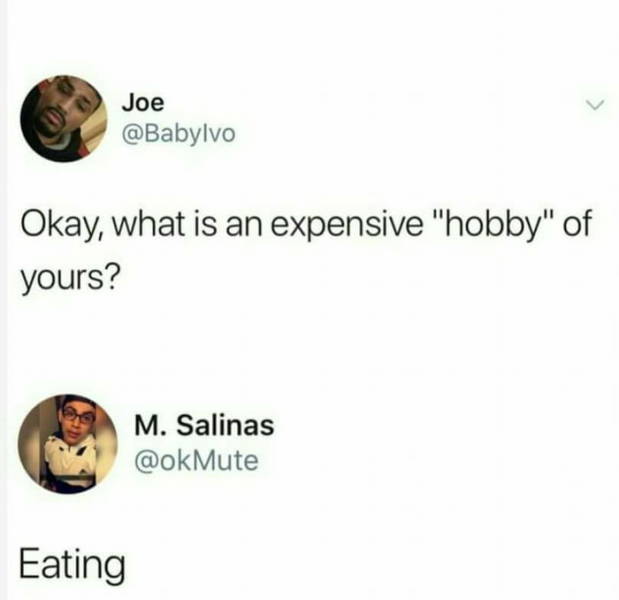The image size is (619, 600).
Task: Visit the @okMute handle
Action: (196, 461)
